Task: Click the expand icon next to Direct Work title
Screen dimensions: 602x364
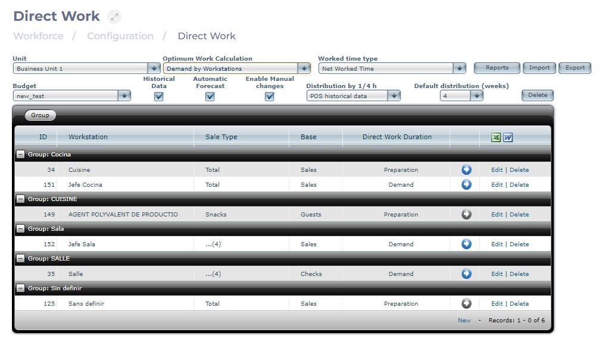Action: [114, 17]
